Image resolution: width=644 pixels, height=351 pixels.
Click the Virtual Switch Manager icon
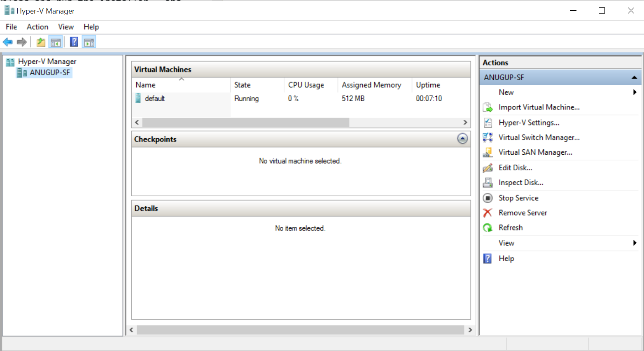coord(488,137)
